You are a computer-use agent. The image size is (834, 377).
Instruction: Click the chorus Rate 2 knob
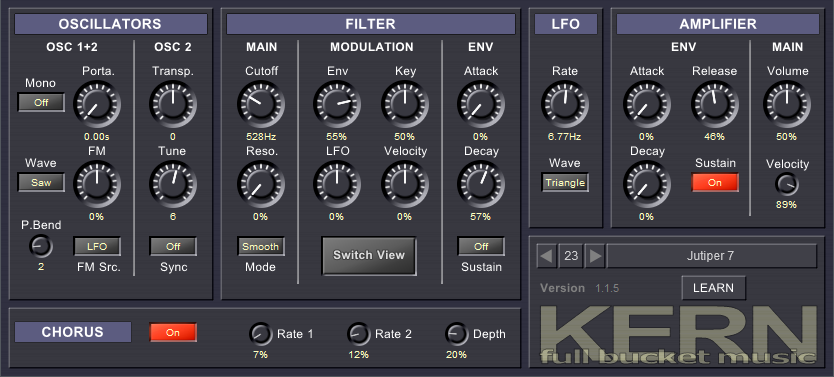pos(358,334)
